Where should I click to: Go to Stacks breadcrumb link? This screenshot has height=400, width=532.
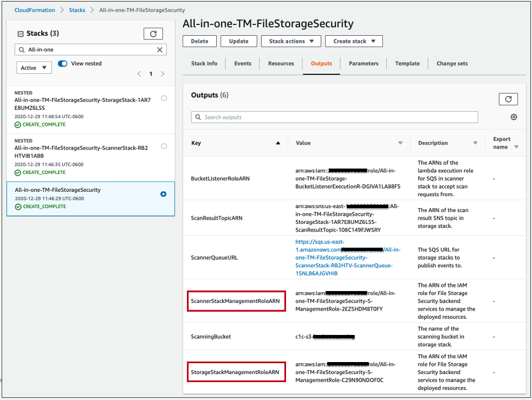click(77, 10)
